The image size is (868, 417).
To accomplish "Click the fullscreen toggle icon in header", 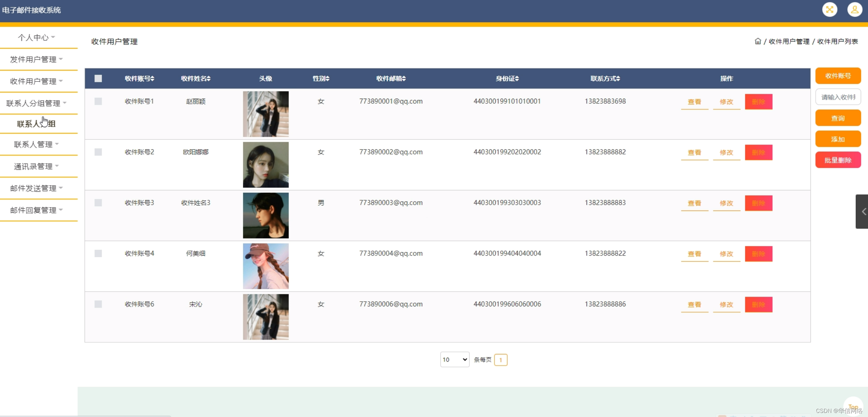I will (829, 10).
